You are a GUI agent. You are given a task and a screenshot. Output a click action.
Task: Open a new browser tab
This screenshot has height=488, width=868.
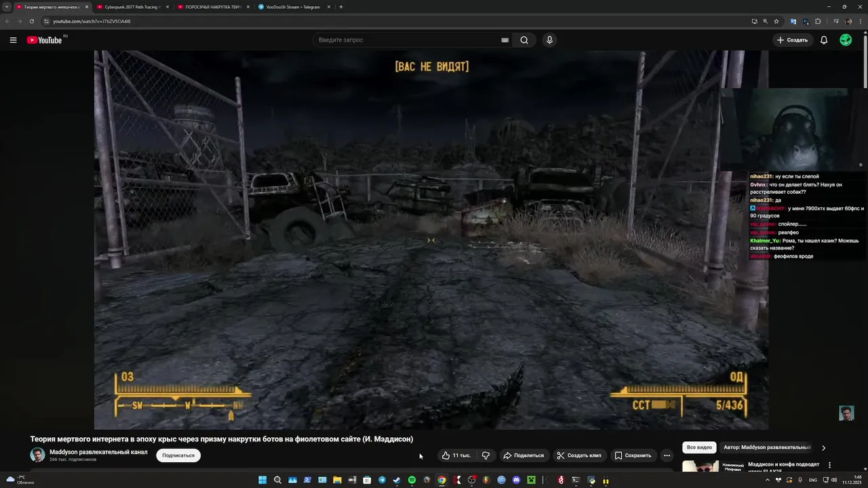(x=340, y=7)
